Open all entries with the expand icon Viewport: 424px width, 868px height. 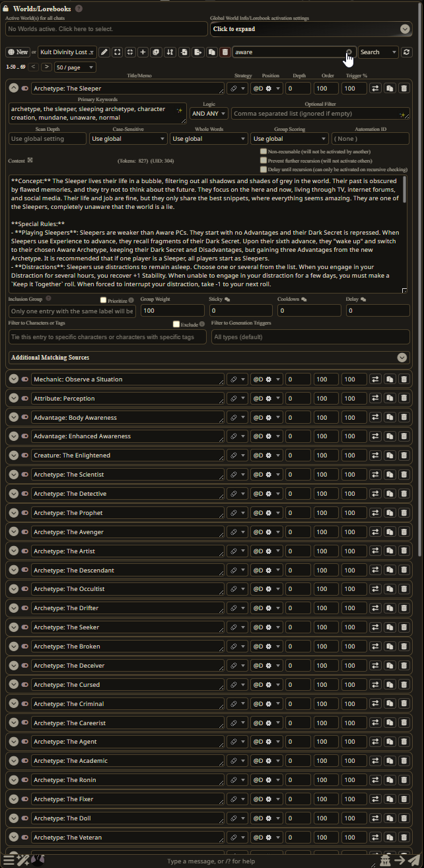117,52
